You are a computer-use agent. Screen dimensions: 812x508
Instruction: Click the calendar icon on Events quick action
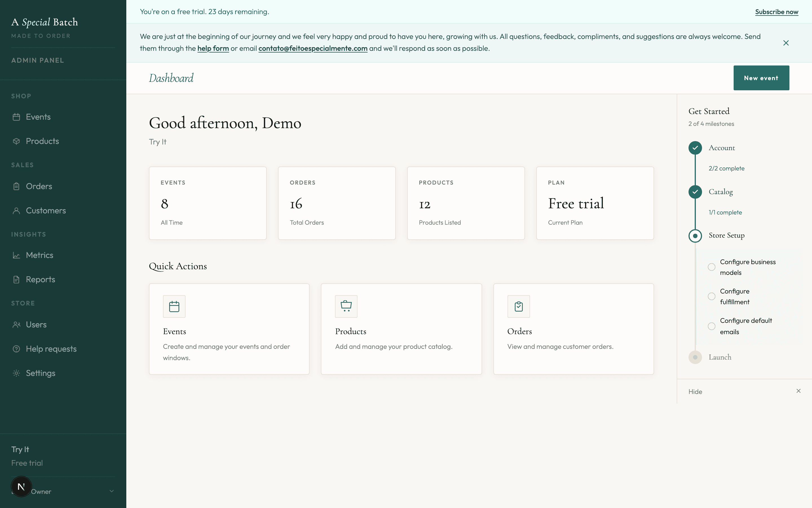[x=174, y=306]
